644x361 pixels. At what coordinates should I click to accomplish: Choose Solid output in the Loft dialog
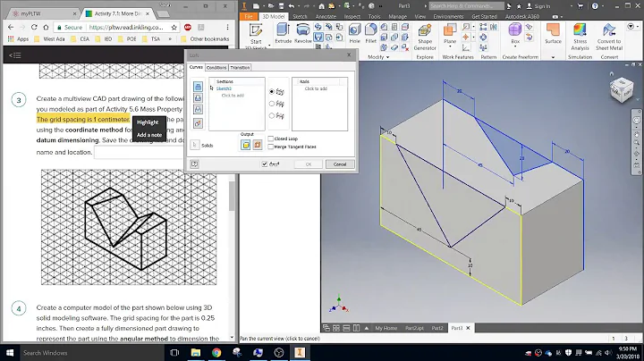pos(246,145)
